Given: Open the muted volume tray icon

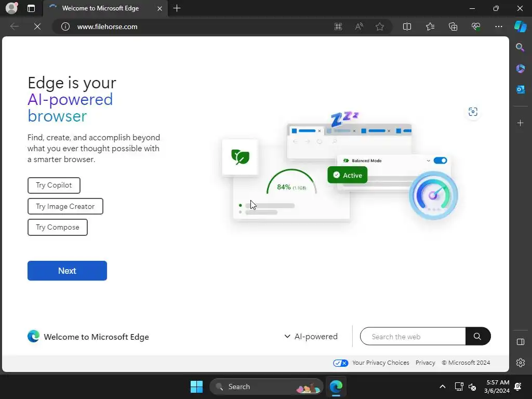Looking at the screenshot, I should point(472,387).
